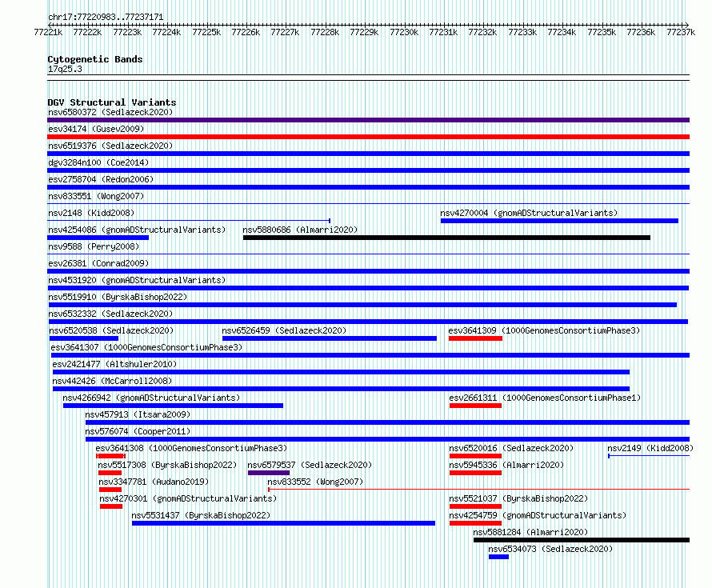Click the 77233k ruler tick label
The image size is (712, 588).
point(522,32)
